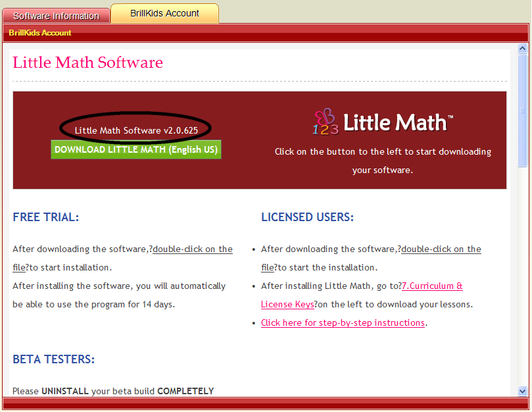Click the Please UNINSTALL your beta build text

click(x=113, y=391)
